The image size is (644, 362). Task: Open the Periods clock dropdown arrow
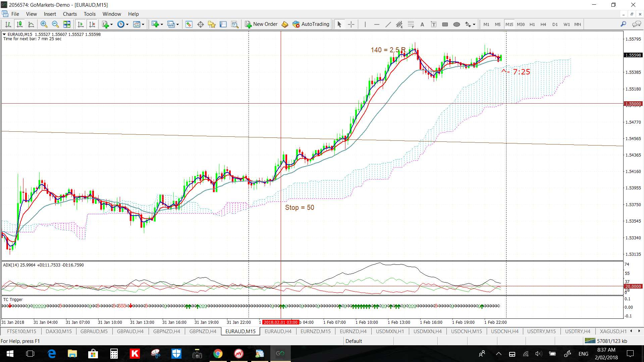[127, 24]
